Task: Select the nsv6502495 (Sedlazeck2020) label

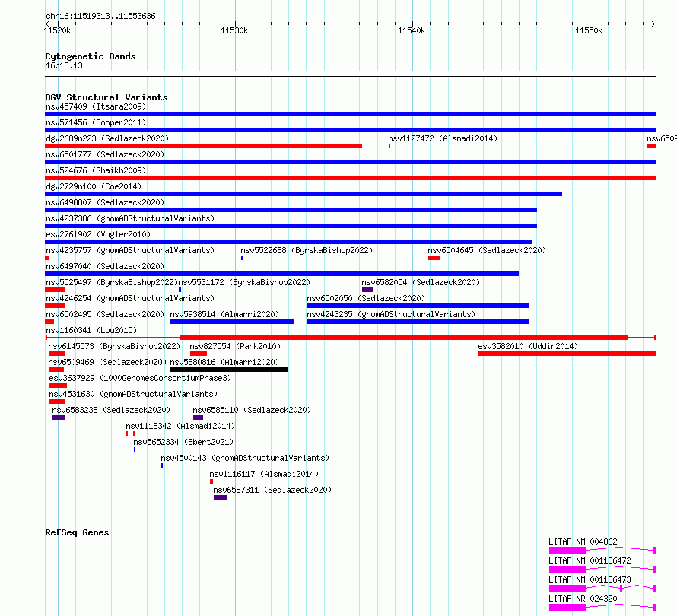Action: pyautogui.click(x=105, y=314)
